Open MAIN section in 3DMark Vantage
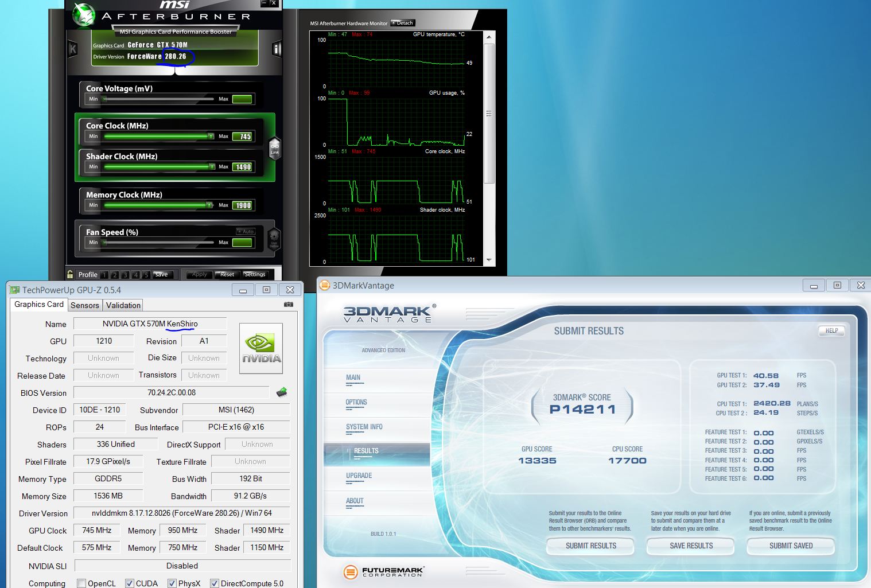 click(353, 377)
